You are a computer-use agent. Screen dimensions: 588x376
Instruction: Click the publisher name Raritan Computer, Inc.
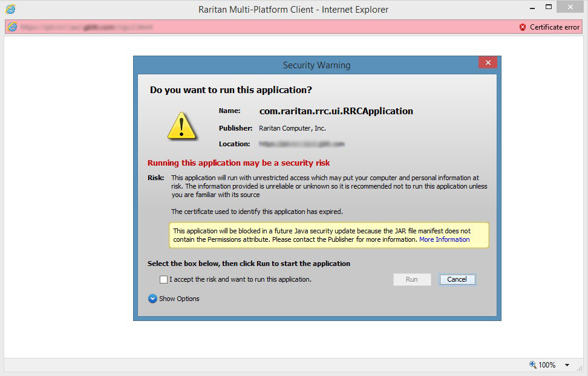tap(293, 128)
